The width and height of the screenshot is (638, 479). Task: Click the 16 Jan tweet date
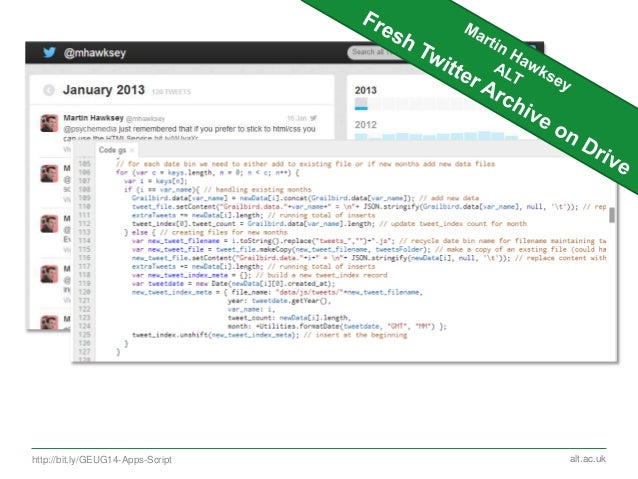coord(297,118)
